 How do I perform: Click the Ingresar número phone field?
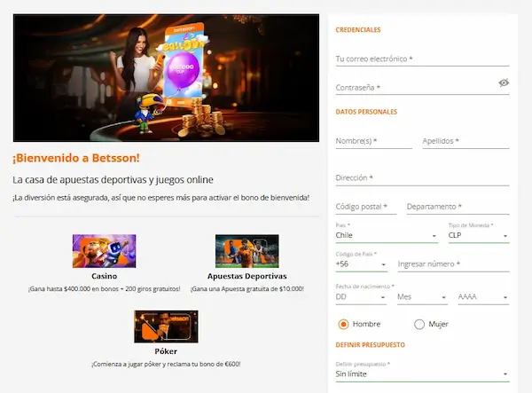[453, 264]
